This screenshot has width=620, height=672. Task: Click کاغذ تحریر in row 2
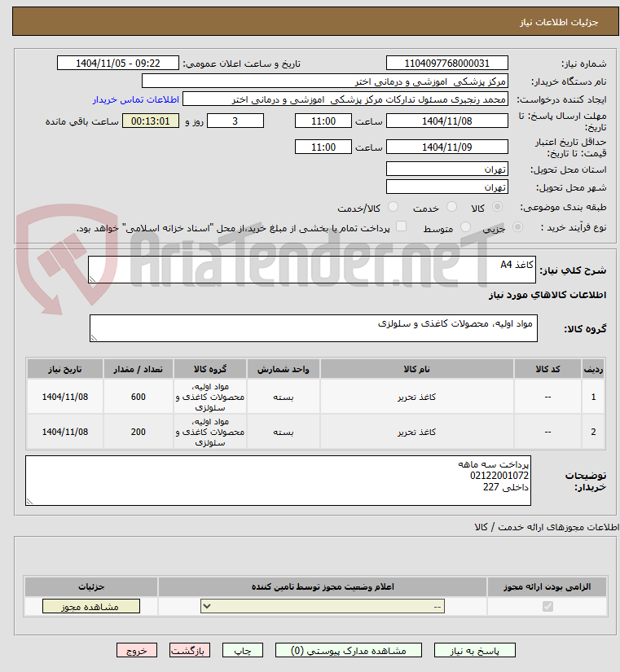click(417, 433)
